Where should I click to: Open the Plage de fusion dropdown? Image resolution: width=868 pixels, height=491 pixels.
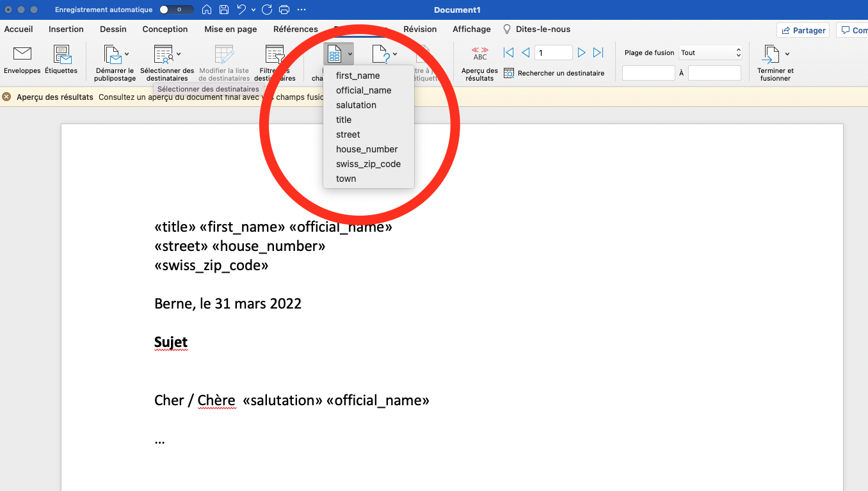(x=711, y=53)
